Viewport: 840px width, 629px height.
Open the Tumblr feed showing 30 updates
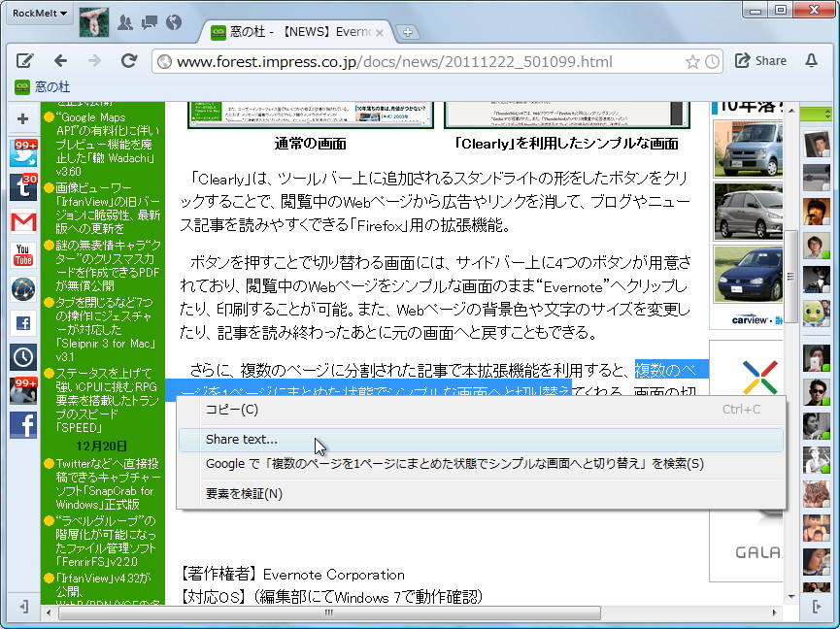click(23, 185)
